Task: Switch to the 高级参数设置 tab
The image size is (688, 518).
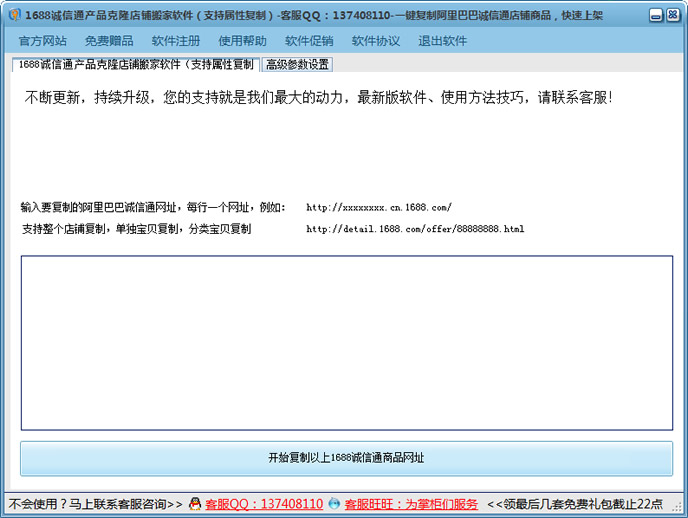Action: tap(297, 64)
